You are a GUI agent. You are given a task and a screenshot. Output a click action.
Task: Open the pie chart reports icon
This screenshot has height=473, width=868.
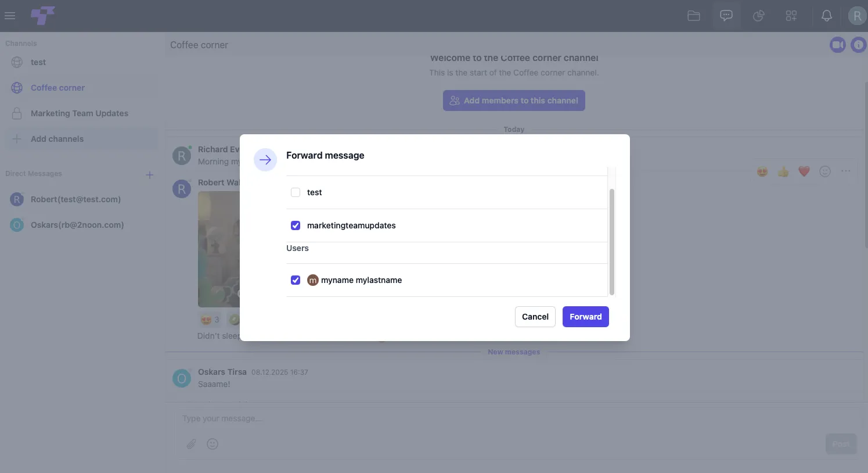pos(759,16)
